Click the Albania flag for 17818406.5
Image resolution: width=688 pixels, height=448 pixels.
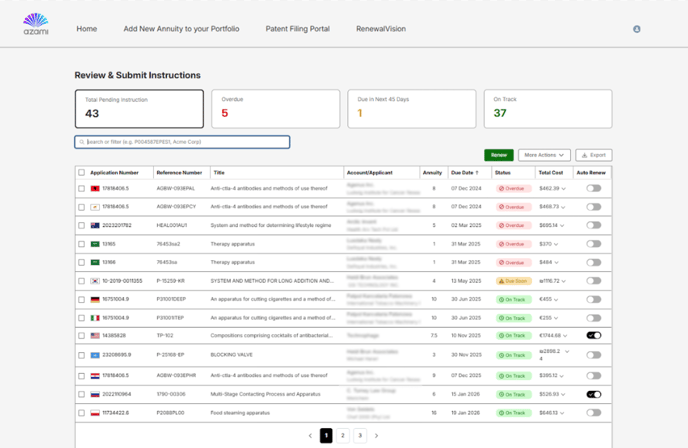click(94, 188)
